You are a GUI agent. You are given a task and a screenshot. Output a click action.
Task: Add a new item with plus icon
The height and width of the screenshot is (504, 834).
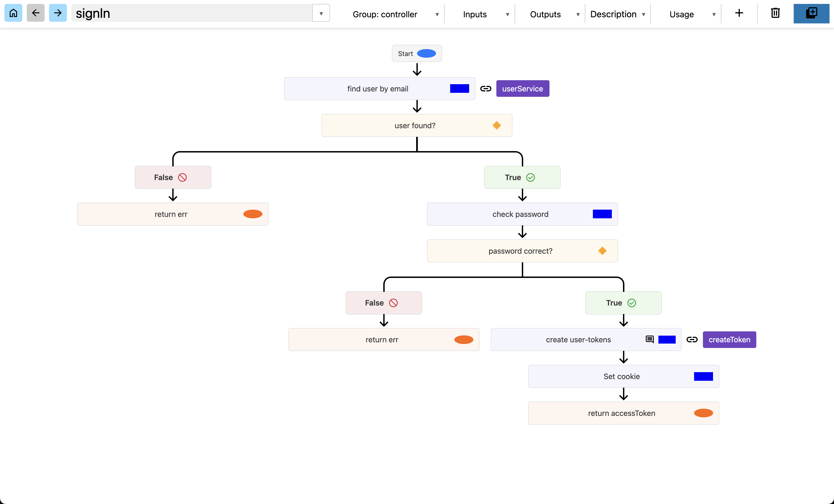739,13
